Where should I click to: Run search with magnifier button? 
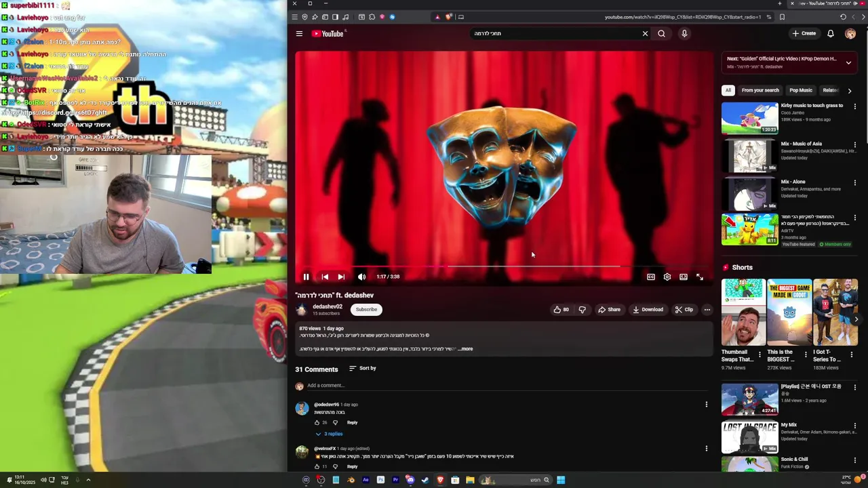(661, 33)
